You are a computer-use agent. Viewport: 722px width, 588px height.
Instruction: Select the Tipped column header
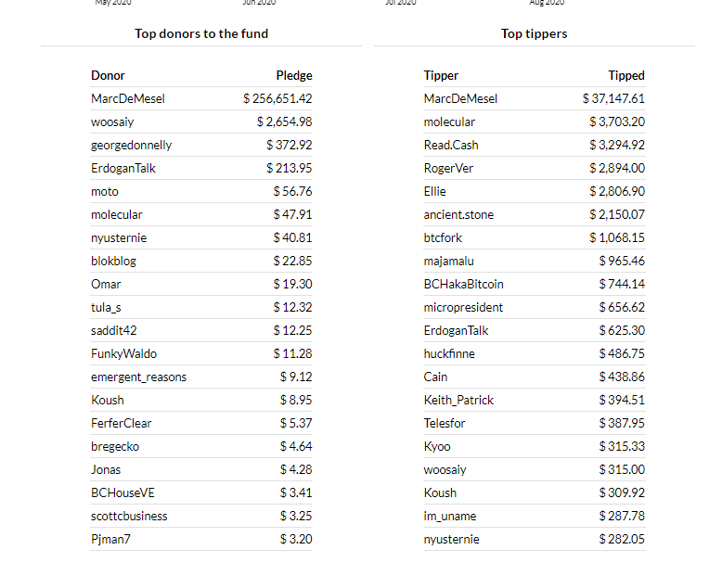tap(626, 75)
